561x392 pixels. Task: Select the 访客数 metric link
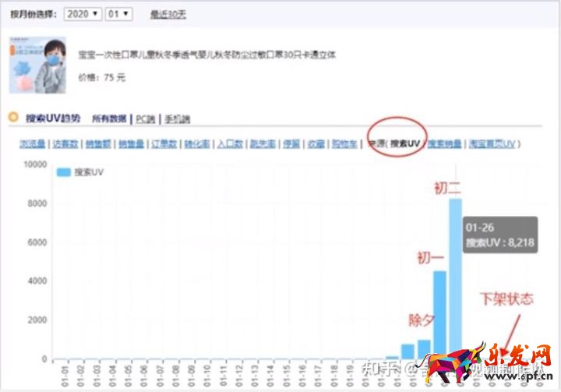point(65,144)
